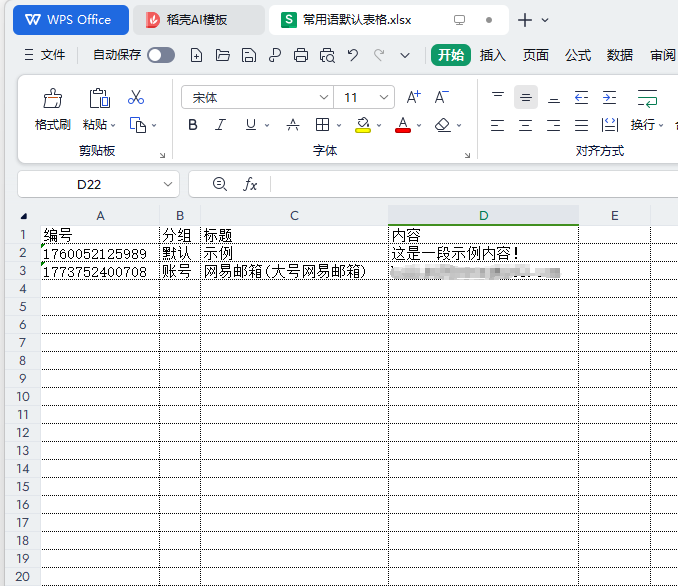Increase font size with A+ icon
Image resolution: width=678 pixels, height=586 pixels.
pos(413,97)
